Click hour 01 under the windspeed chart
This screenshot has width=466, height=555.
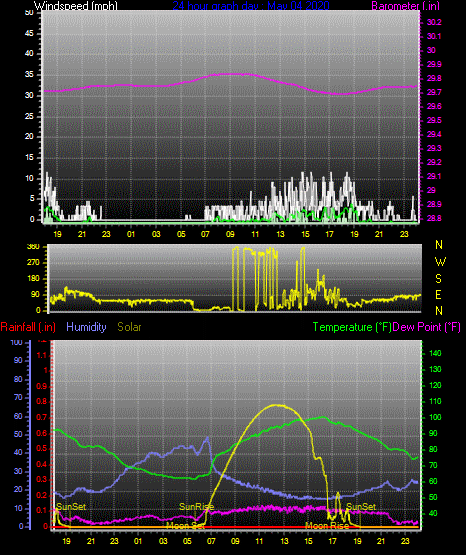click(131, 234)
